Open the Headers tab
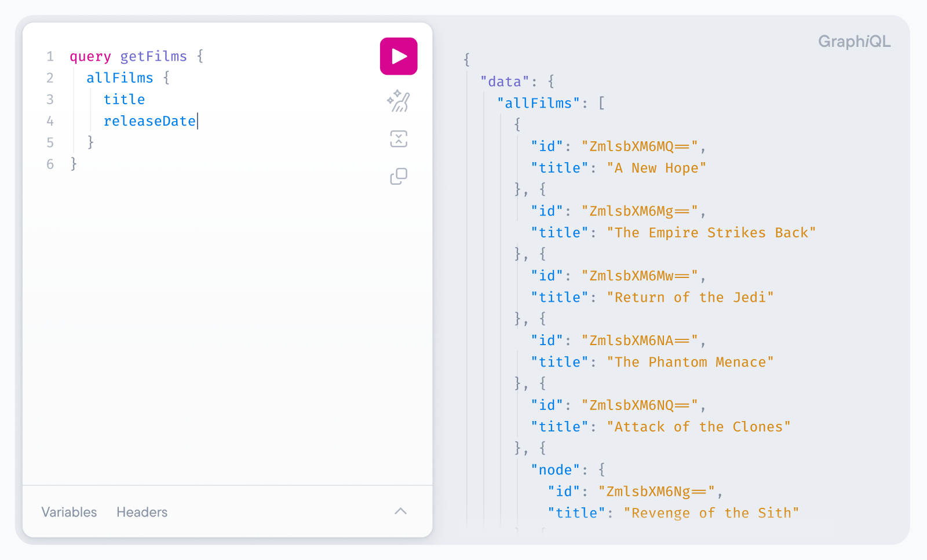927x560 pixels. 141,512
